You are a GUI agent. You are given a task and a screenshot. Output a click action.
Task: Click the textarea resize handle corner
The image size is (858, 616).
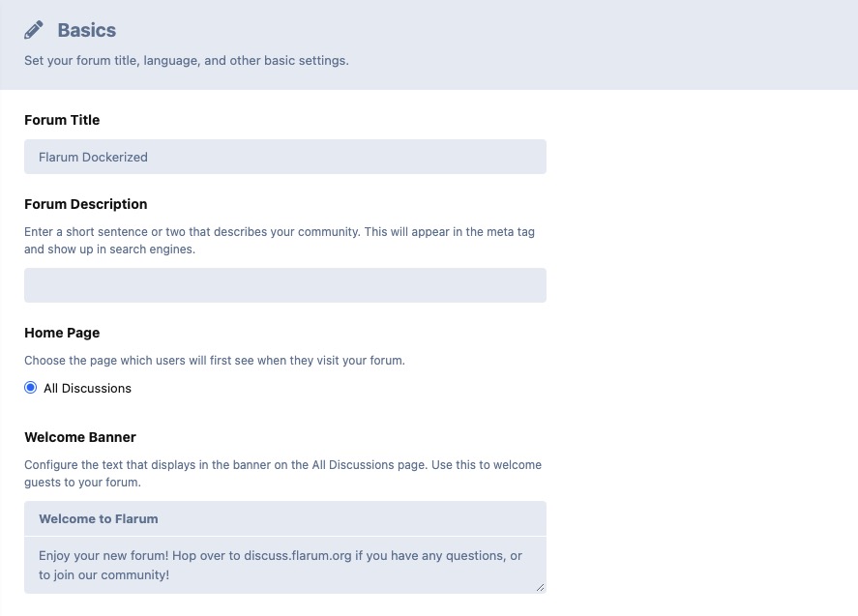coord(541,587)
